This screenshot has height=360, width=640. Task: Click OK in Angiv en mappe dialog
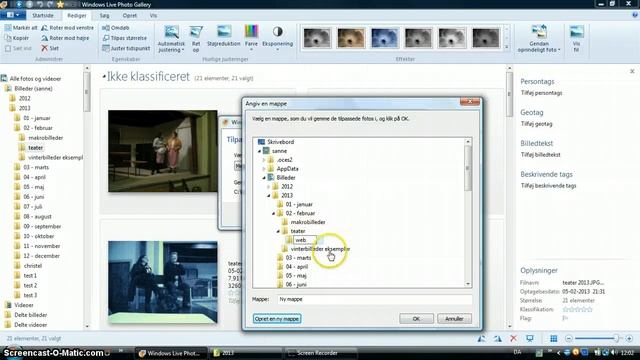pyautogui.click(x=416, y=319)
